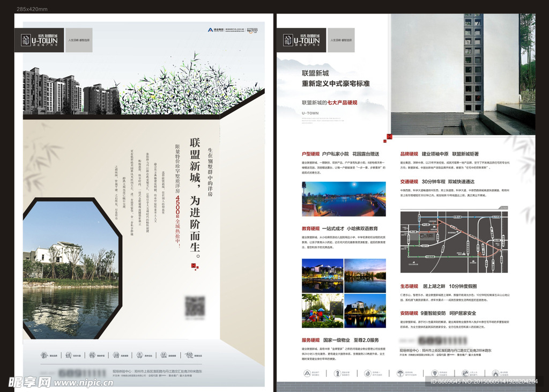Open the children's playground thumbnail

coord(322,310)
